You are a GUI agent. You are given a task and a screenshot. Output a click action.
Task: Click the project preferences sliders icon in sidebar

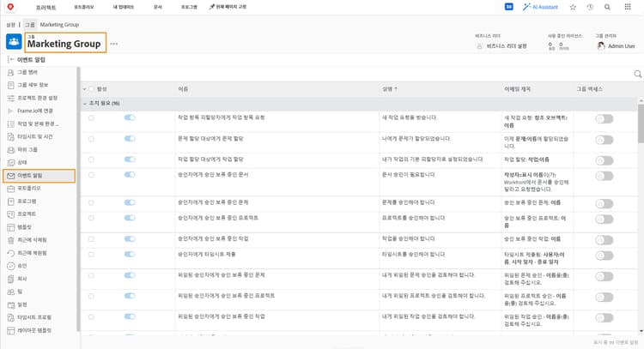10,98
